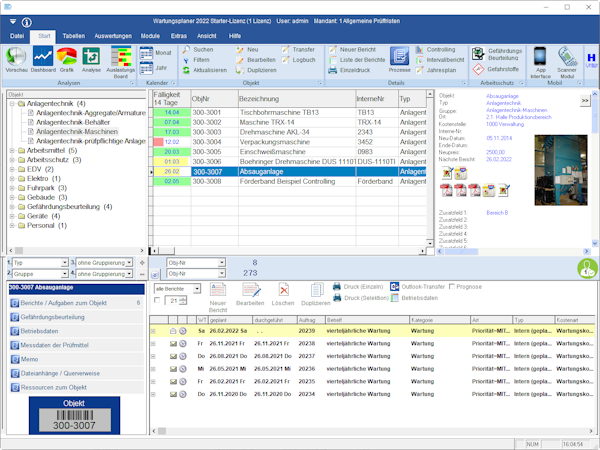This screenshot has height=450, width=600.
Task: Open Liste der Berichte
Action: pos(357,60)
